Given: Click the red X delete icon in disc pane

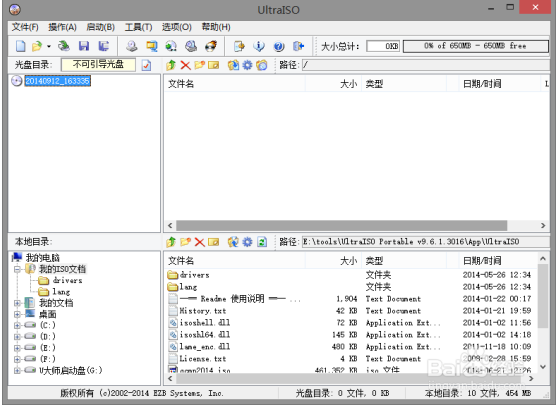Looking at the screenshot, I should point(185,65).
